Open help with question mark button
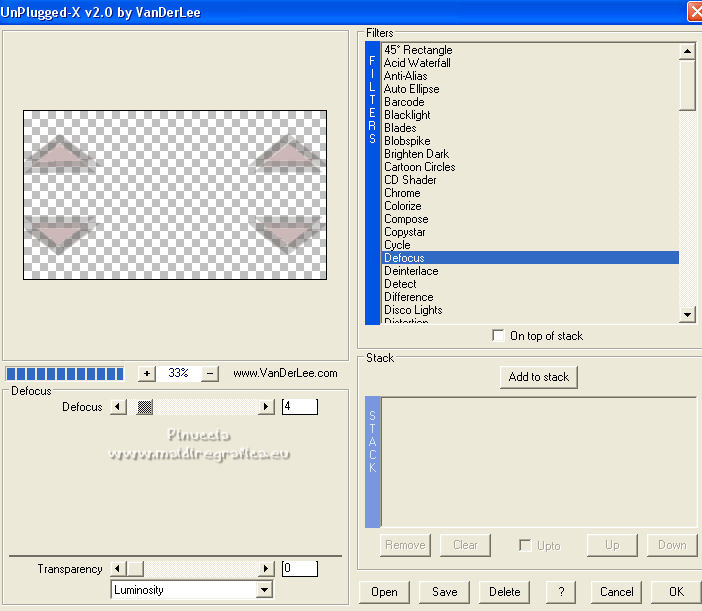This screenshot has height=611, width=702. 561,592
